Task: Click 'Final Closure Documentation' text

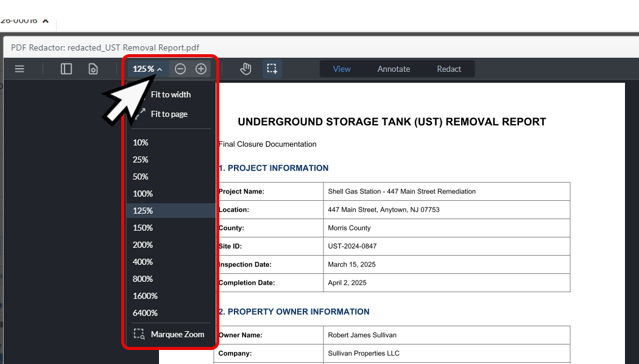Action: (x=267, y=144)
